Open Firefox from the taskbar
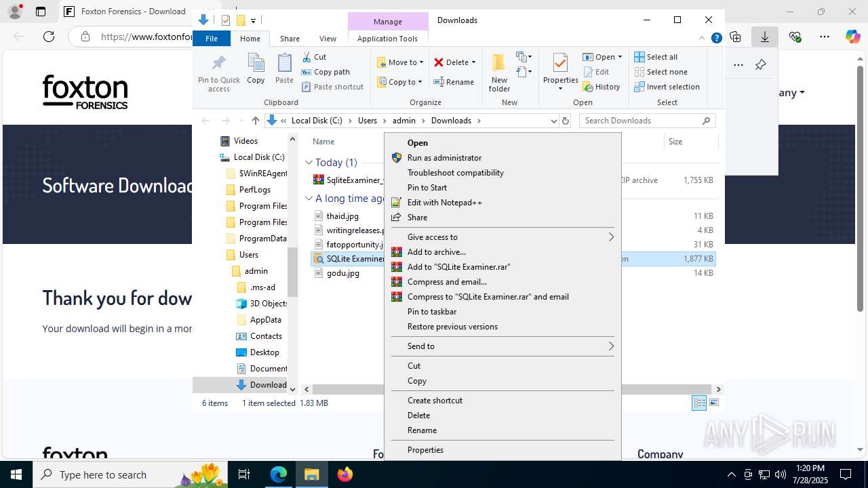This screenshot has width=868, height=488. tap(345, 474)
